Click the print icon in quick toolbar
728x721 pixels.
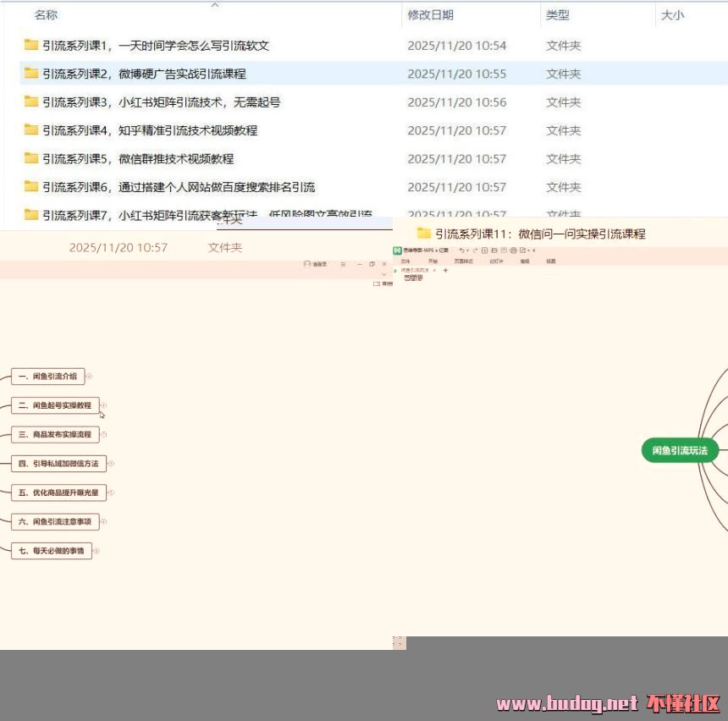513,250
